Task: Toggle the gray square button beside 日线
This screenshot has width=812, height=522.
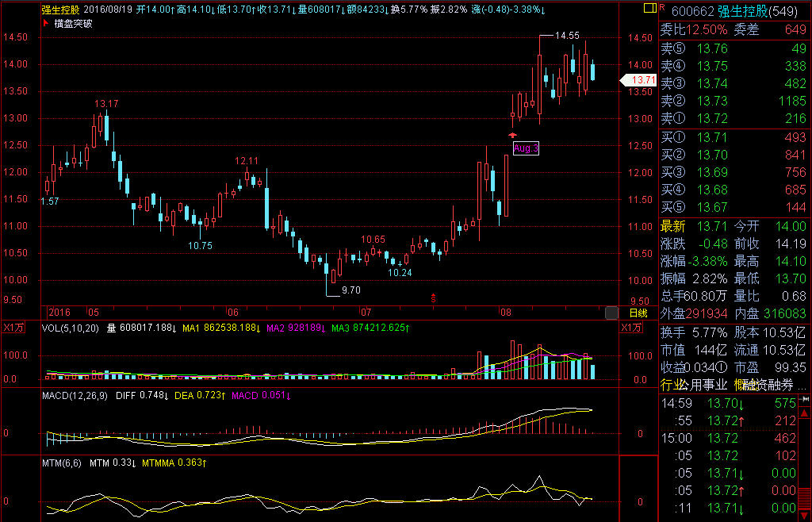Action: coord(611,313)
